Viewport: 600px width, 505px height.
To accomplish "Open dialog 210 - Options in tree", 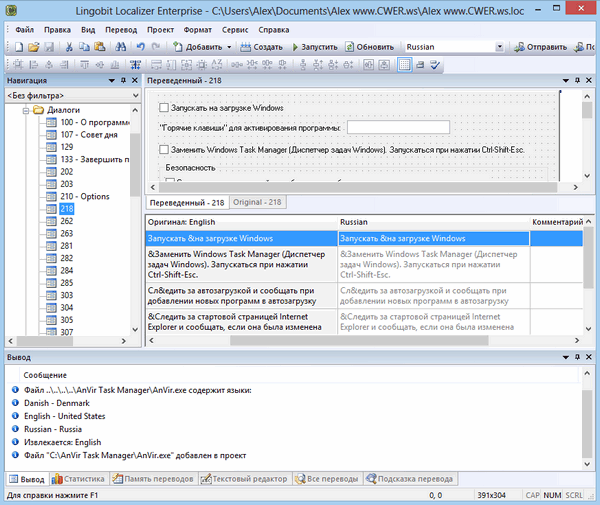I will (x=84, y=196).
